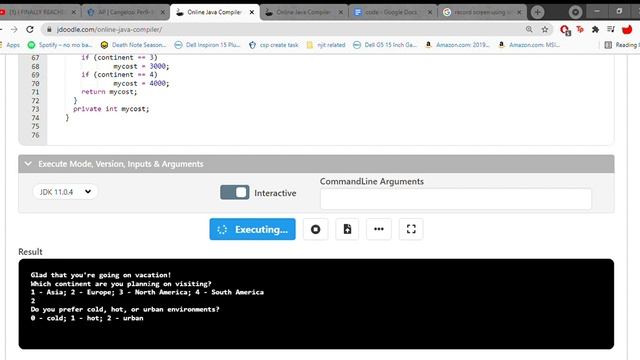This screenshot has width=640, height=360.
Task: Click the upload file icon button
Action: pyautogui.click(x=347, y=229)
